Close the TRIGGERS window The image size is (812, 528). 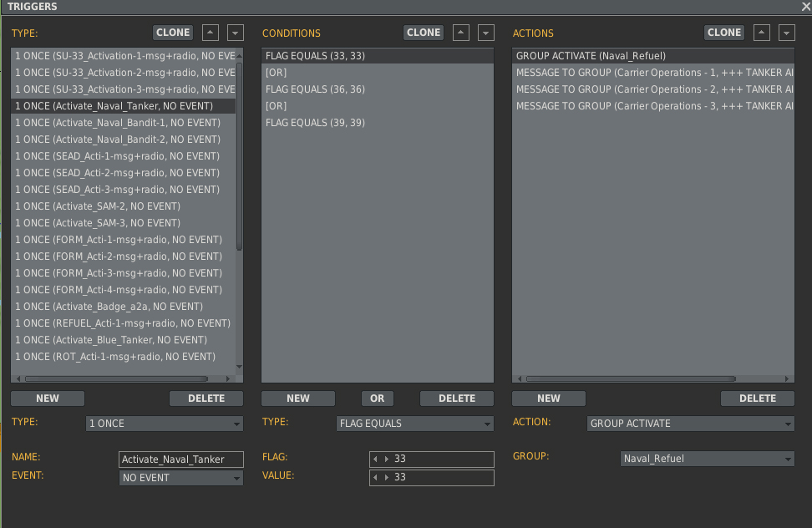point(806,7)
